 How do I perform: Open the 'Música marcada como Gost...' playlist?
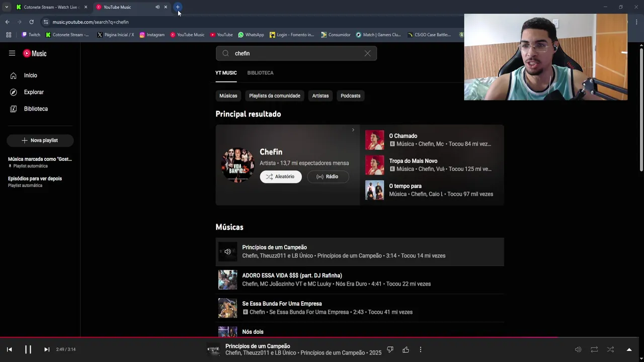point(40,162)
